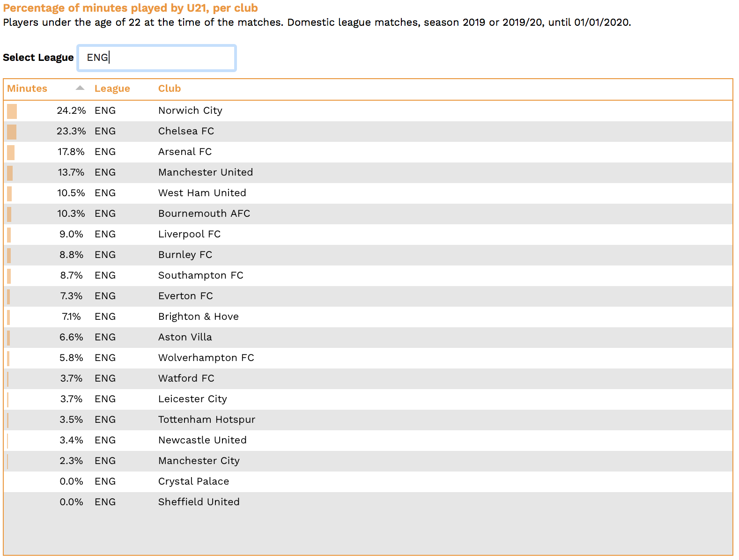
Task: Click the Norwich City minutes bar
Action: pos(12,111)
